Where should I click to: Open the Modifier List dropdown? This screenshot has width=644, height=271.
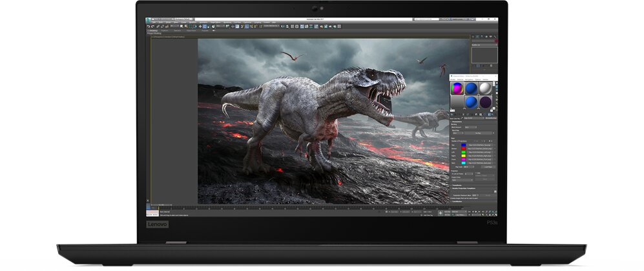point(484,45)
